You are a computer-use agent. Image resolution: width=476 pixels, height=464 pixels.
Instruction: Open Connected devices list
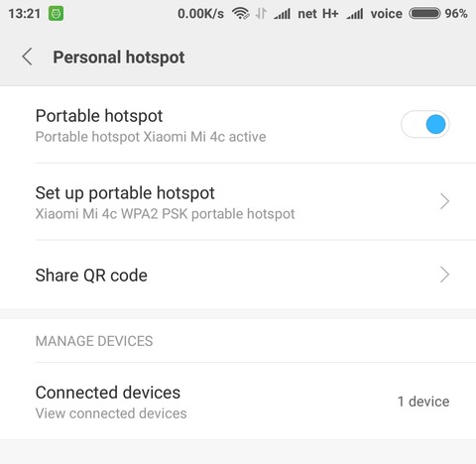(238, 402)
